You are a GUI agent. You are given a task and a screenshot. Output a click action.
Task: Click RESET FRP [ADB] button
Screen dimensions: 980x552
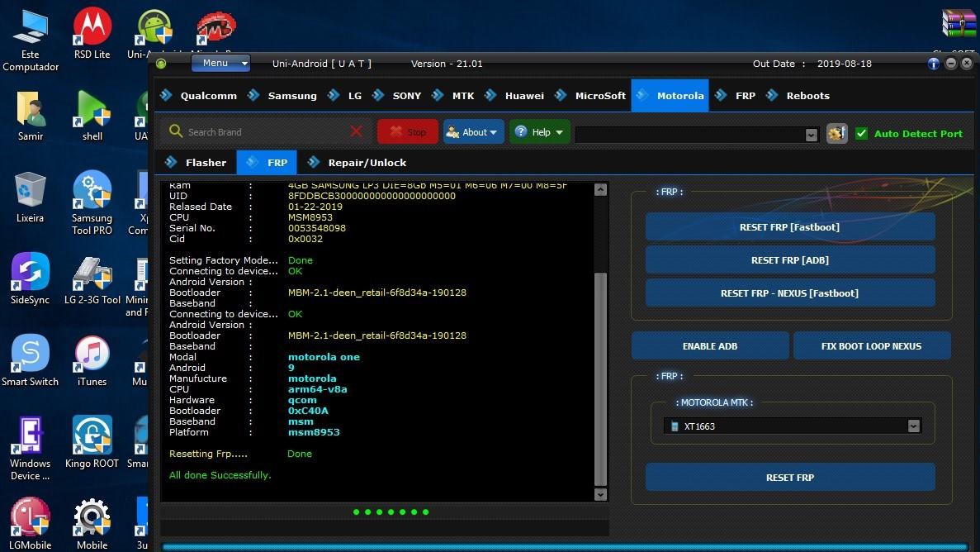click(790, 260)
